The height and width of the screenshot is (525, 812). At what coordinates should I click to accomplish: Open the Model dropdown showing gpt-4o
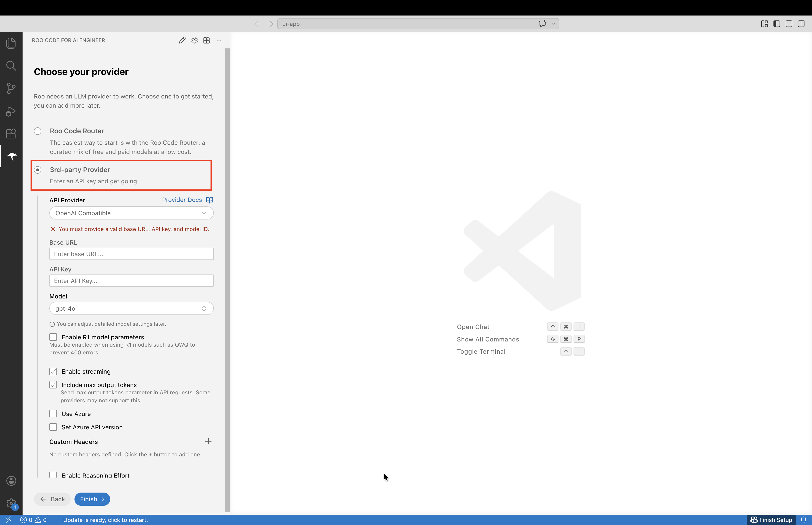131,308
